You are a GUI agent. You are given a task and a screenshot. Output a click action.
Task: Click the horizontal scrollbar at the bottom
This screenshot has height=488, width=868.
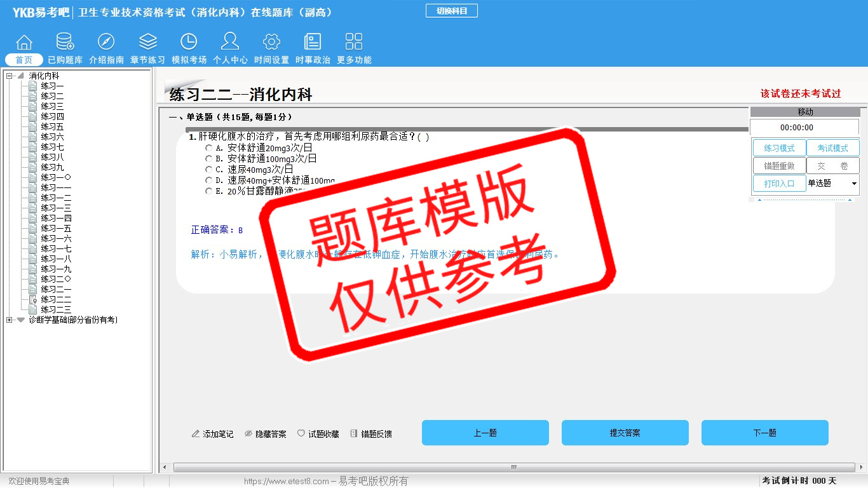pyautogui.click(x=513, y=467)
